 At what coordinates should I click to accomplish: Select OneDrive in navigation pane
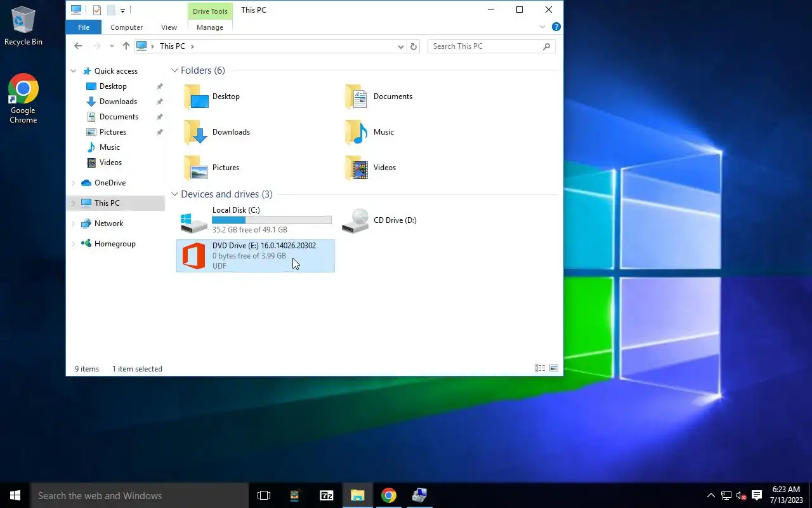click(110, 183)
